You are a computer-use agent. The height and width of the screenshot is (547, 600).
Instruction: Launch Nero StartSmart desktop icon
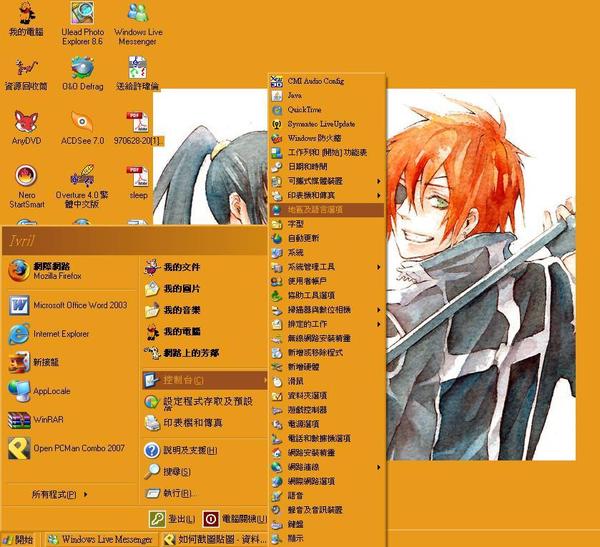[26, 186]
